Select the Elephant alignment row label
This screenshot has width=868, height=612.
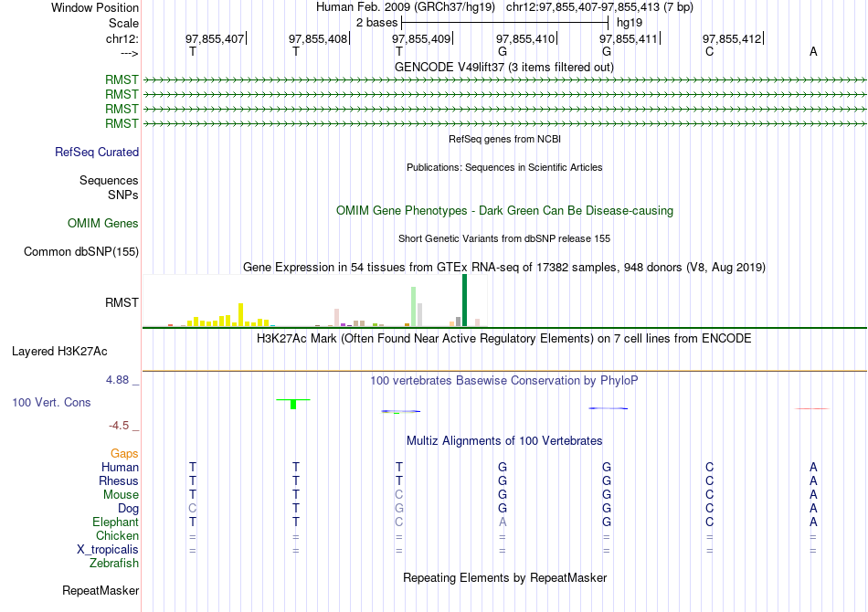pos(115,522)
